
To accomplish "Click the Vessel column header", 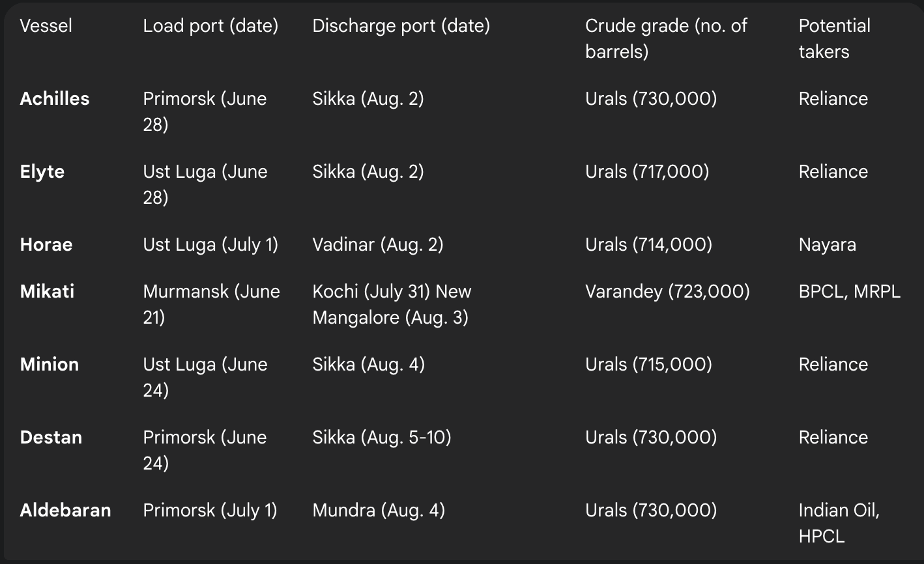I will [x=46, y=26].
